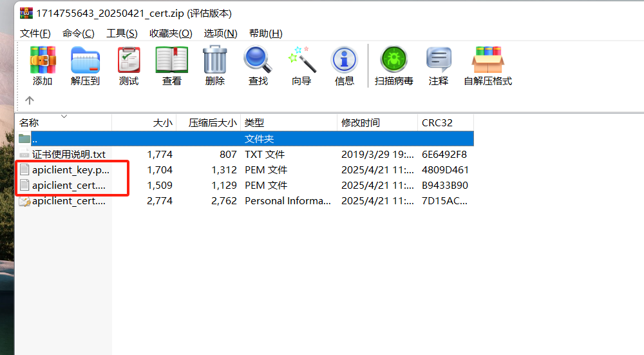Open the 选项(N) menu
This screenshot has height=355, width=644.
220,34
